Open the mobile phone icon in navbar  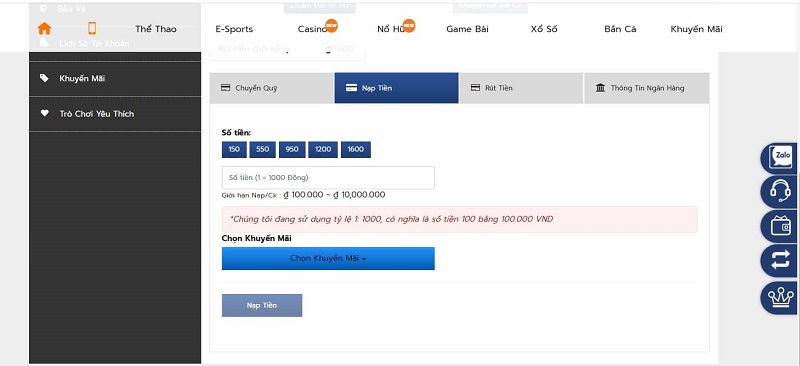pos(92,29)
